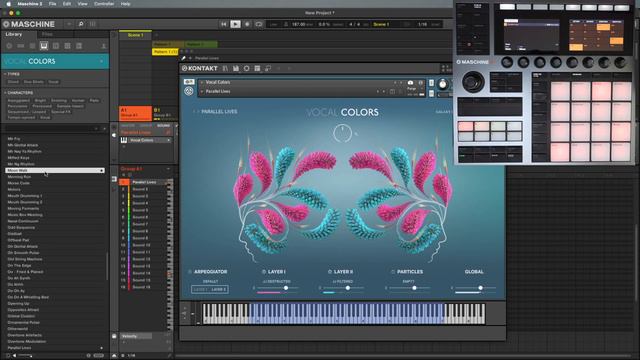Toggle the Loop button in transport
This screenshot has width=640, height=360.
coord(258,24)
